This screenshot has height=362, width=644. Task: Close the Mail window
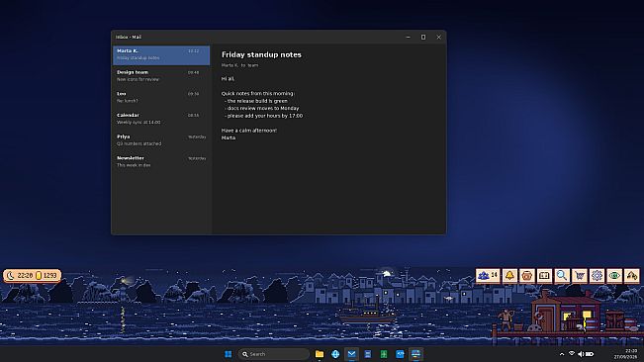pos(438,37)
